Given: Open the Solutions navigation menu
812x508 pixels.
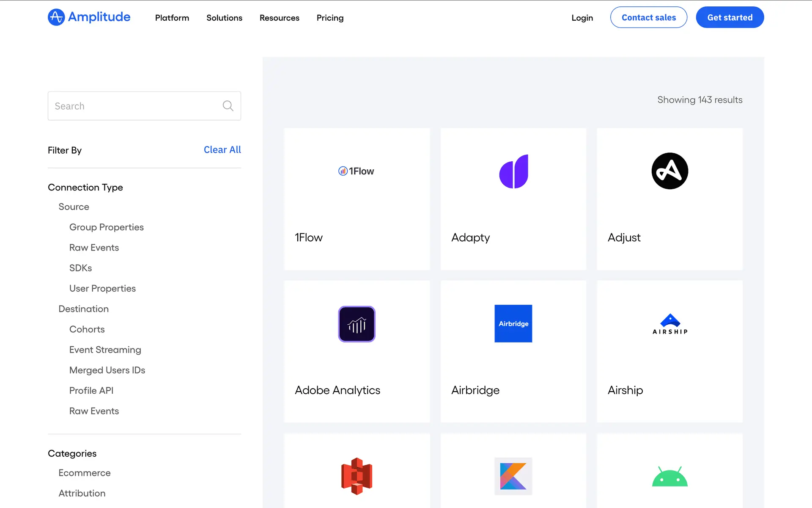Looking at the screenshot, I should [x=224, y=18].
